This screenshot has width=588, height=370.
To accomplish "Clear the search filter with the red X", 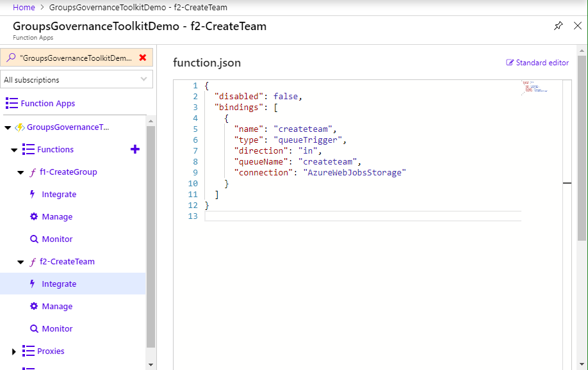I will click(x=143, y=58).
